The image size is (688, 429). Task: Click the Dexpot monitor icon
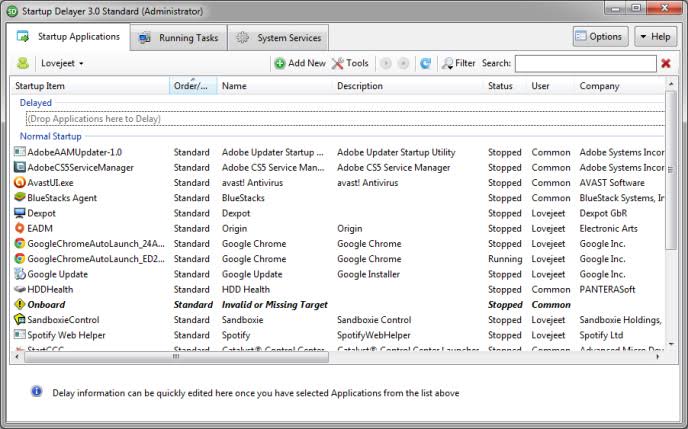(20, 213)
